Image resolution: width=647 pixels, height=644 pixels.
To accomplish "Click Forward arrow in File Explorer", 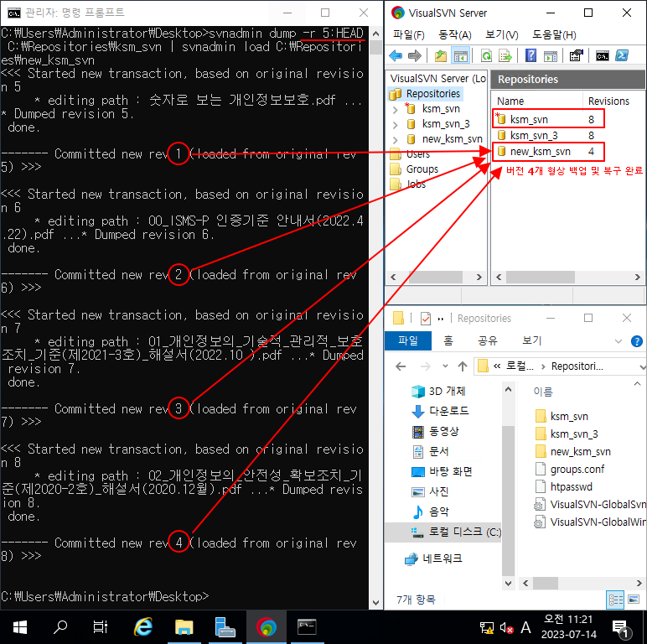I will pyautogui.click(x=425, y=366).
